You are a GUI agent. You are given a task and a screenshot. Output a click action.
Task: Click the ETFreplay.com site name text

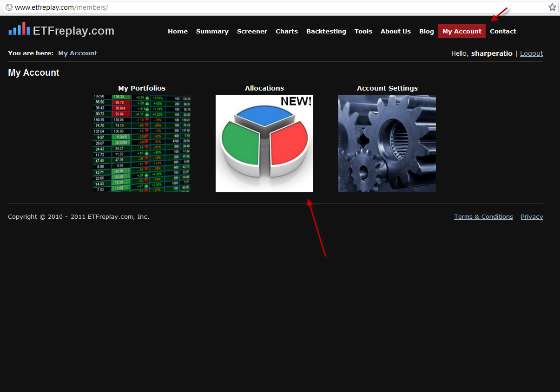[73, 31]
